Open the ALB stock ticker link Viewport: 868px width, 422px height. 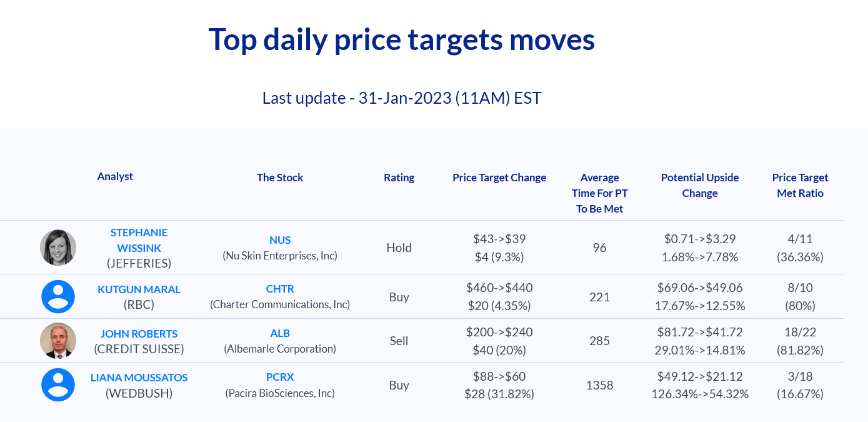(280, 333)
